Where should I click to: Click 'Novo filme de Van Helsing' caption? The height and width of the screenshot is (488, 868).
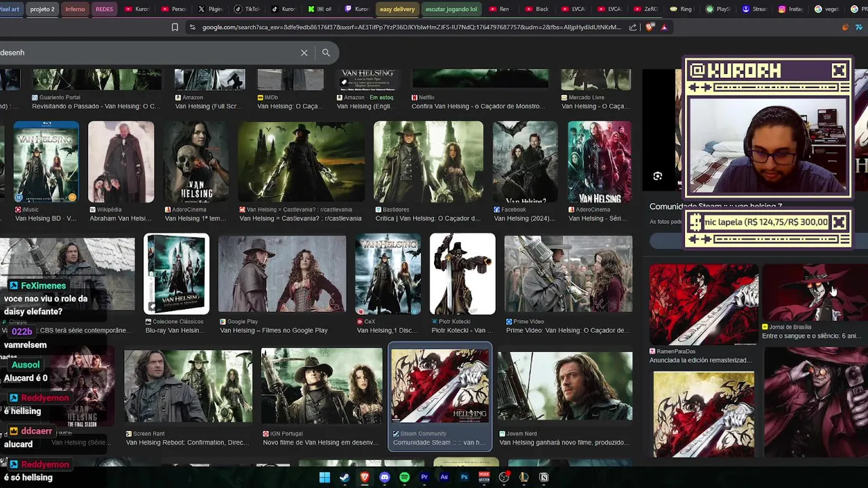pyautogui.click(x=321, y=443)
